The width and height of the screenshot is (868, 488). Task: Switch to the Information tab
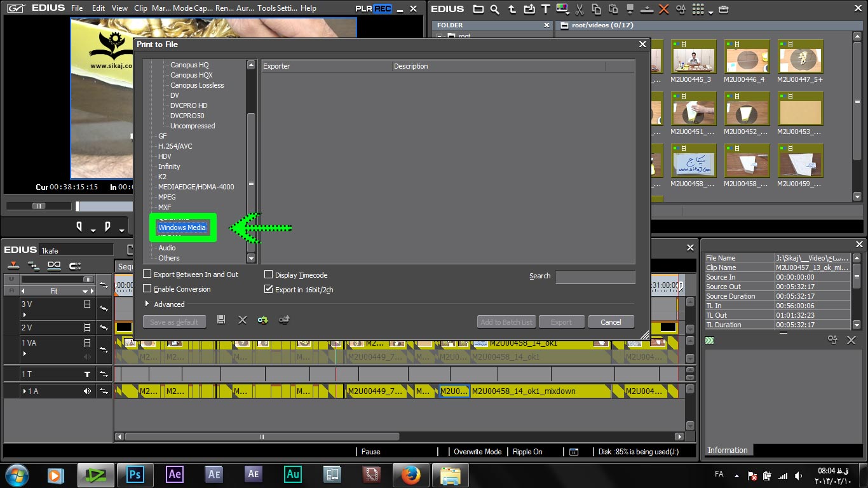click(x=728, y=450)
